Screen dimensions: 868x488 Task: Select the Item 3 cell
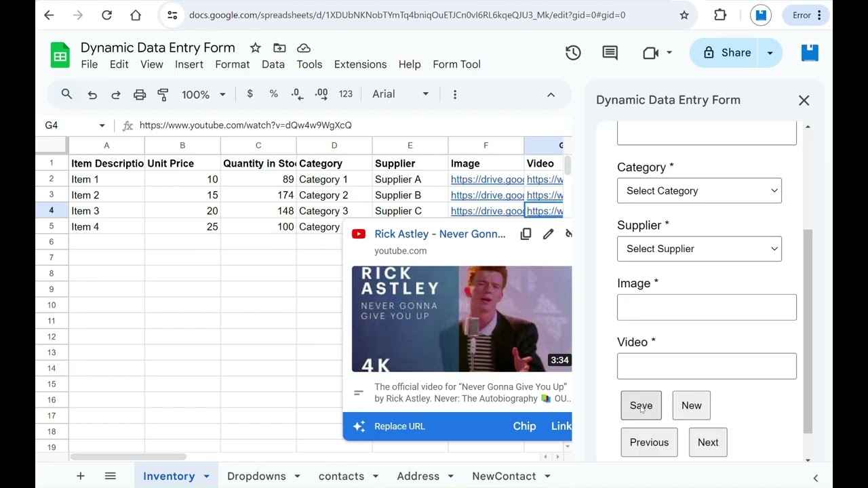tap(106, 211)
